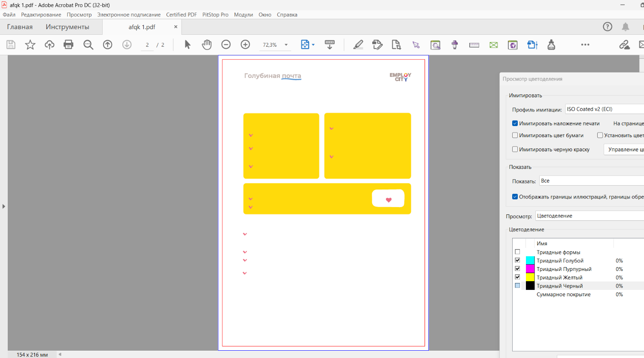
Task: Select the arrow selection tool
Action: [x=188, y=45]
